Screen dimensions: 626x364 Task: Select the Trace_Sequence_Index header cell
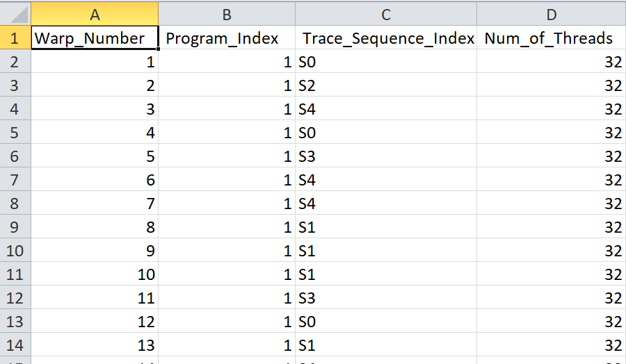(386, 38)
